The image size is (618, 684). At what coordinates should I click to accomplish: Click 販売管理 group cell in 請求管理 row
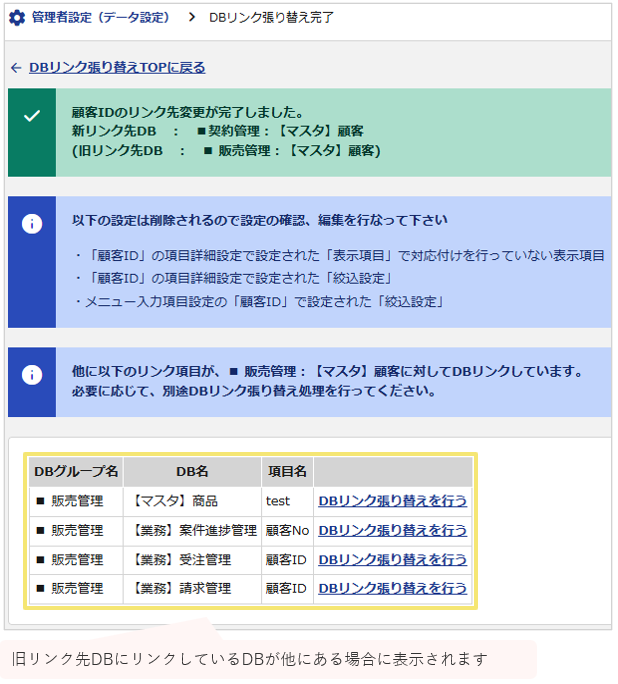pos(76,589)
